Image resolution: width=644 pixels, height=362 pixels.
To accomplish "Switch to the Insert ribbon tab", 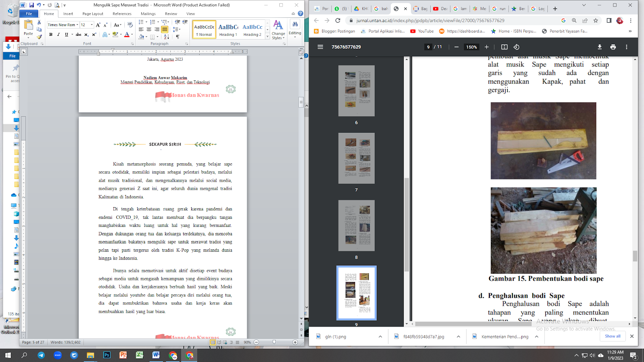I will coord(68,14).
